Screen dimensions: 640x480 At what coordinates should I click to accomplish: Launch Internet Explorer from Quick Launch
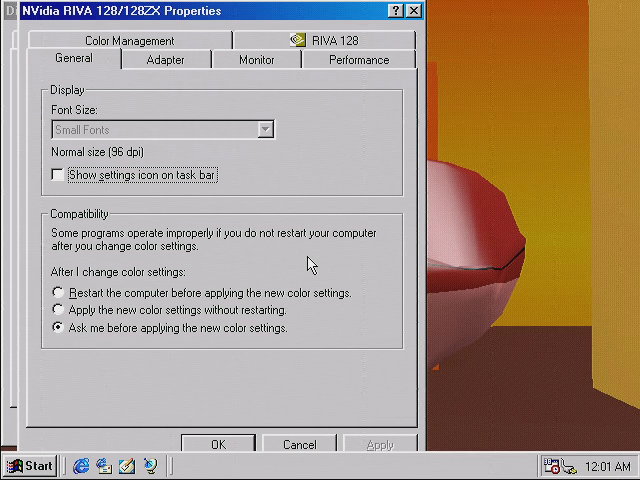(81, 466)
